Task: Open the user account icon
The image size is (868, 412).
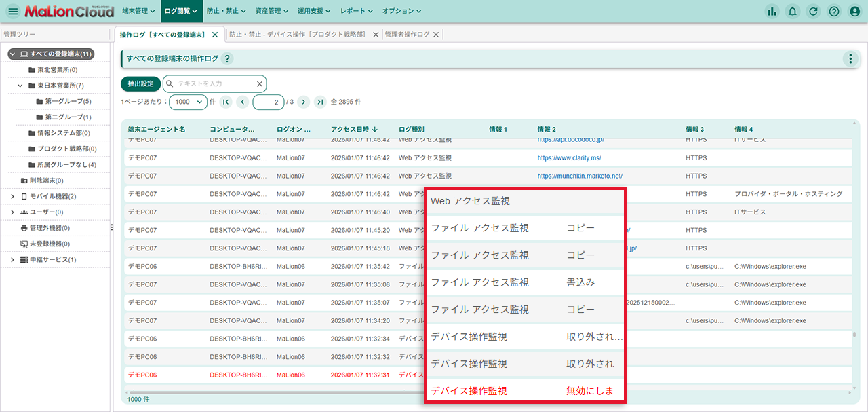Action: [853, 11]
